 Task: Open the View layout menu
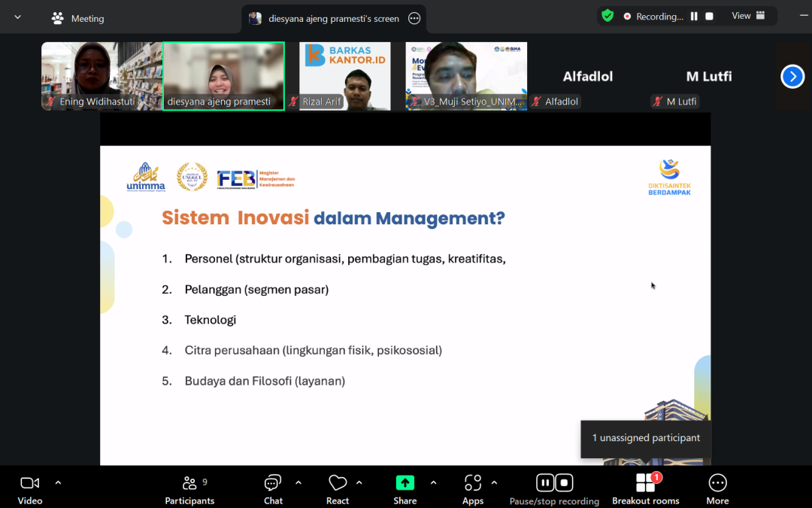tap(748, 16)
